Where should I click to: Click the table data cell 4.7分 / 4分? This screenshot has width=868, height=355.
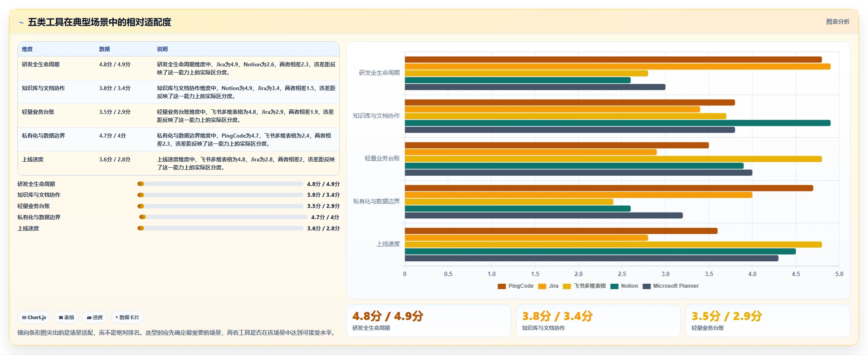(112, 136)
